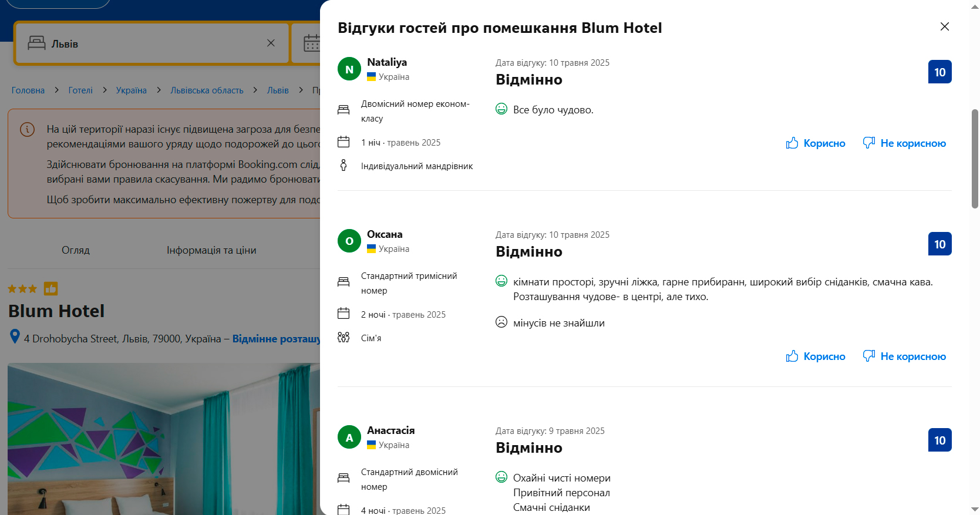Click the map pin icon beside 4 Drohobycha Street
980x515 pixels.
[15, 337]
